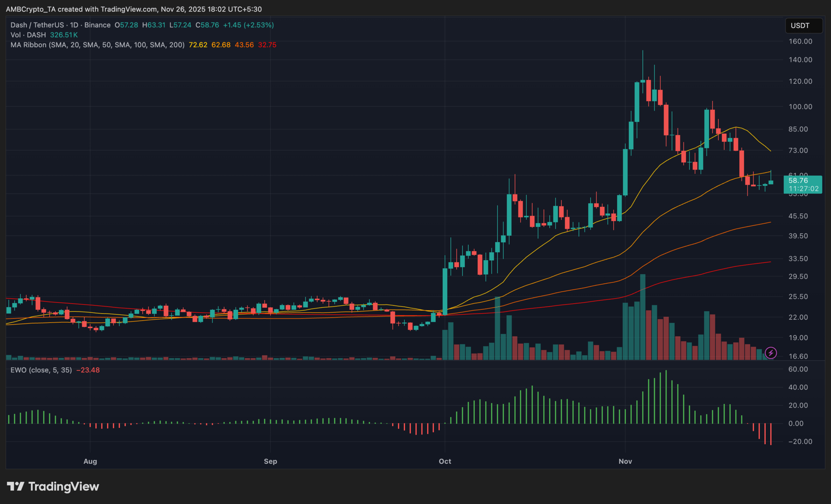This screenshot has height=504, width=831.
Task: Click the SMA 200 value 32.75
Action: point(267,45)
